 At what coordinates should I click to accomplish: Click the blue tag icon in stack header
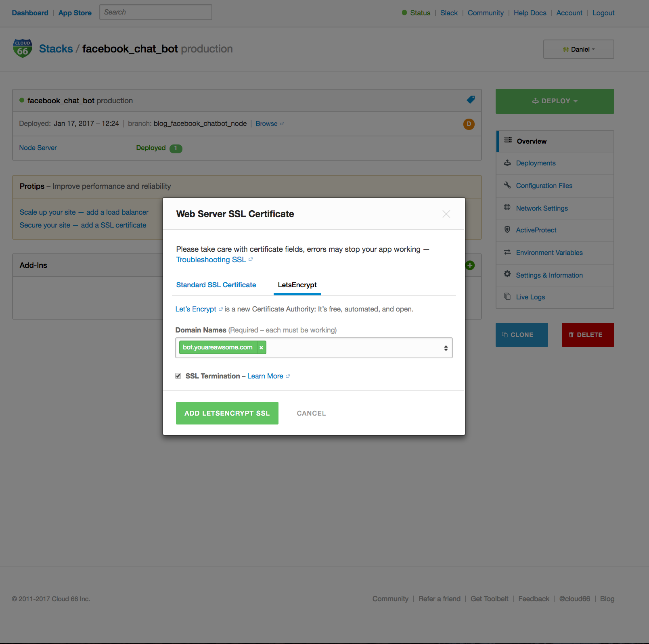point(471,100)
